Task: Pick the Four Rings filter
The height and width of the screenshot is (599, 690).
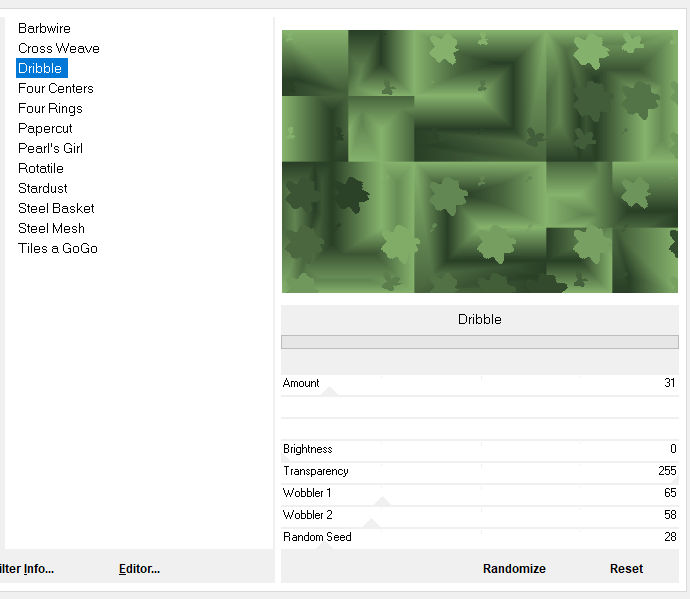Action: pyautogui.click(x=50, y=108)
